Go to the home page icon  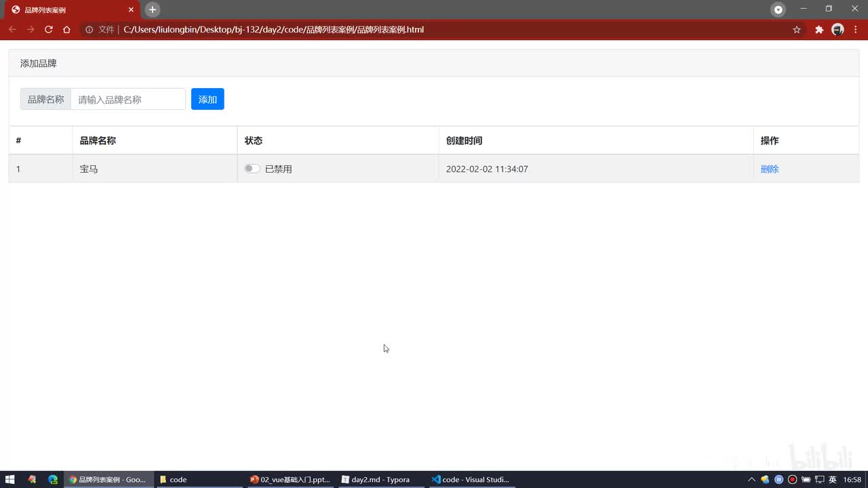pos(66,30)
